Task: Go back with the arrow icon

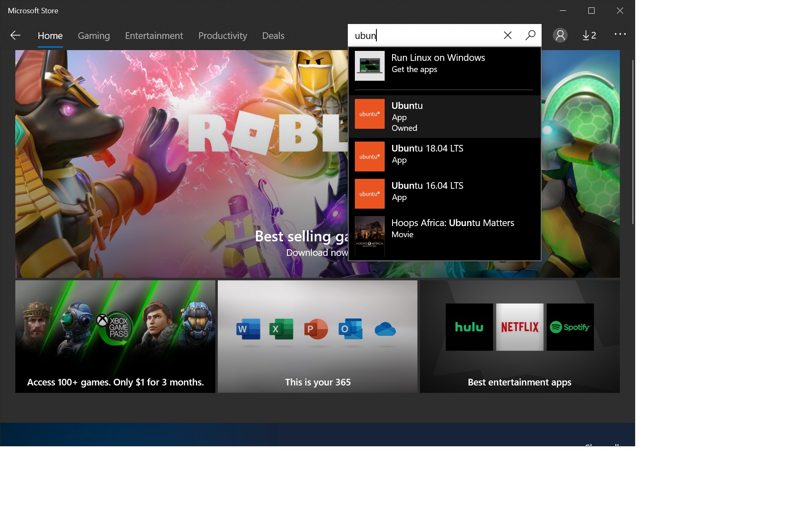Action: tap(15, 35)
